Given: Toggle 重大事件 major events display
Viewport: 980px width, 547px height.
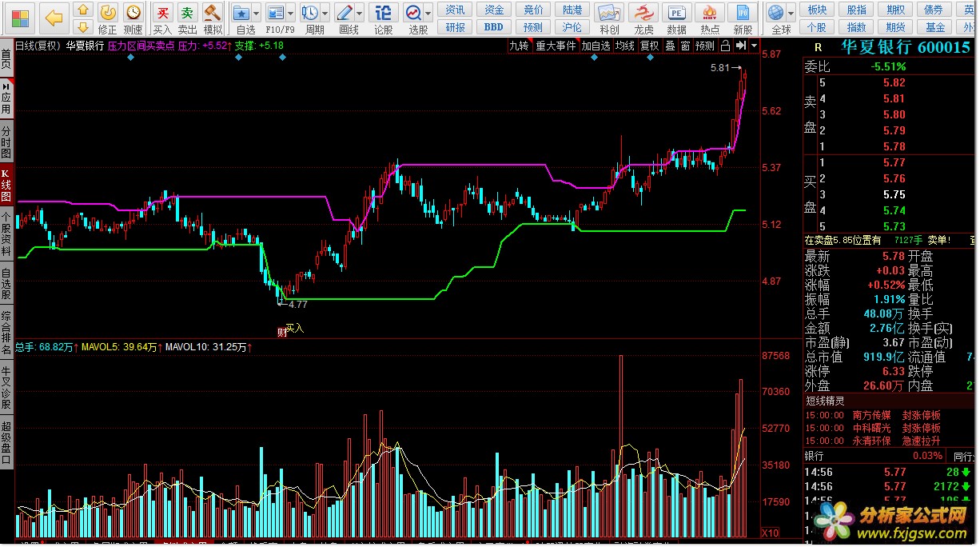Looking at the screenshot, I should [556, 46].
